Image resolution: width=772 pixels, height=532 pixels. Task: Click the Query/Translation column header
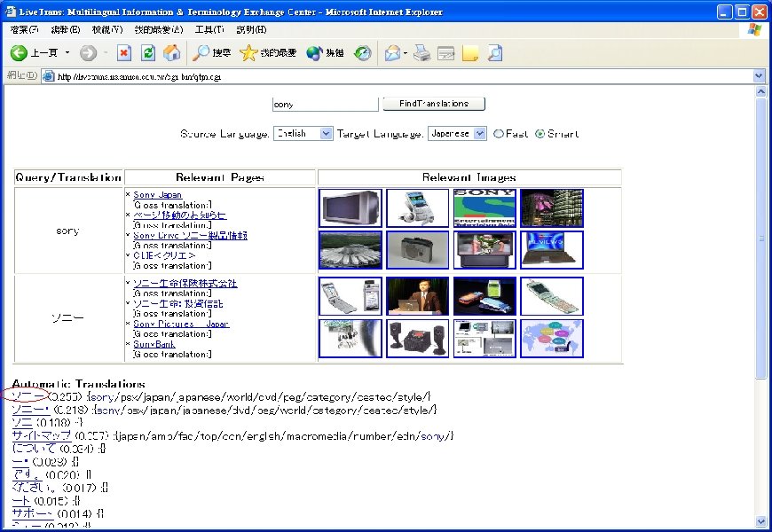pos(68,177)
